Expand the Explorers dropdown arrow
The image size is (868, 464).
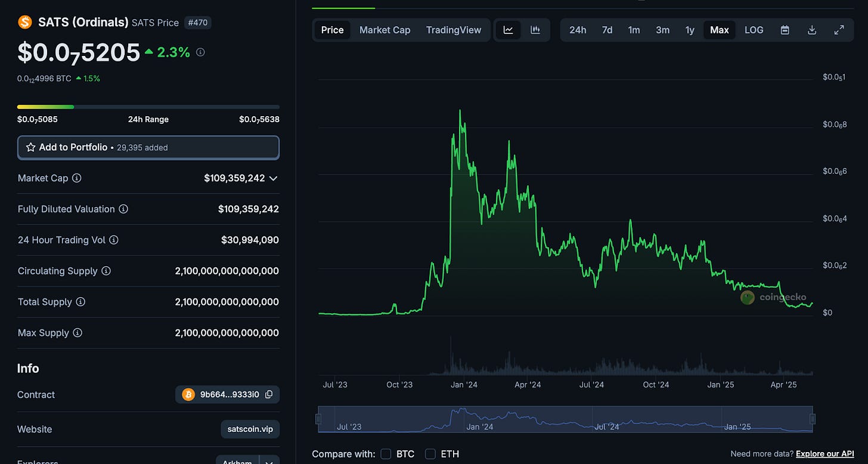[269, 461]
